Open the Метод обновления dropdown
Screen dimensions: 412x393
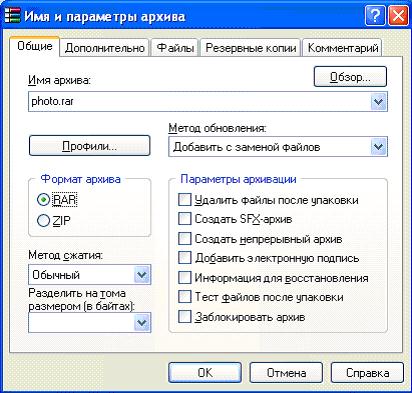(x=378, y=147)
